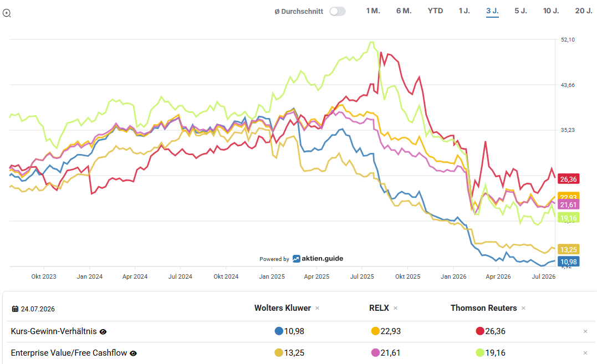Click the gold 13,25 chart value badge
The image size is (597, 364).
pos(568,249)
